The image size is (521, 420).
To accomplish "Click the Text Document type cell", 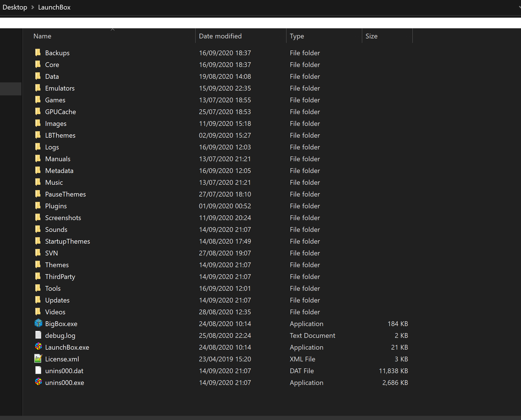I will click(313, 336).
